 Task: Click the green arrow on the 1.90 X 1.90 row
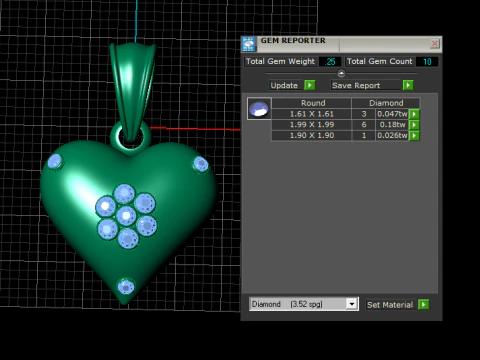[x=414, y=135]
